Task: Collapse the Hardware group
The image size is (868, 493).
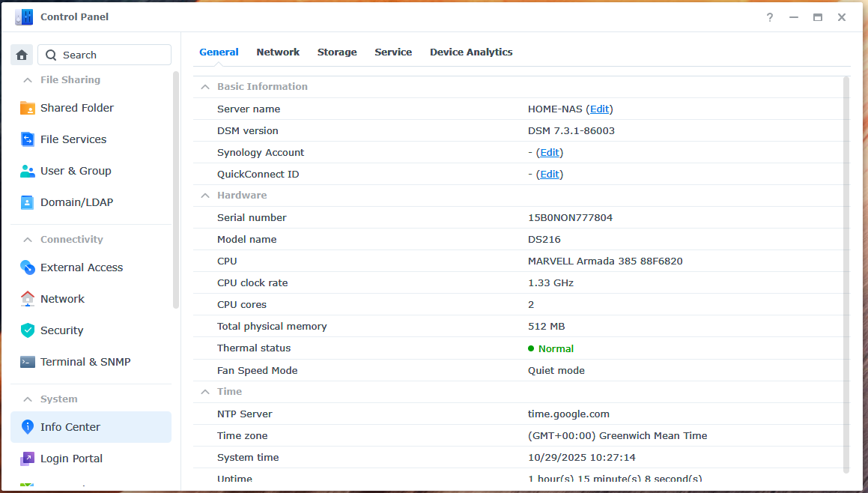Action: (x=205, y=196)
